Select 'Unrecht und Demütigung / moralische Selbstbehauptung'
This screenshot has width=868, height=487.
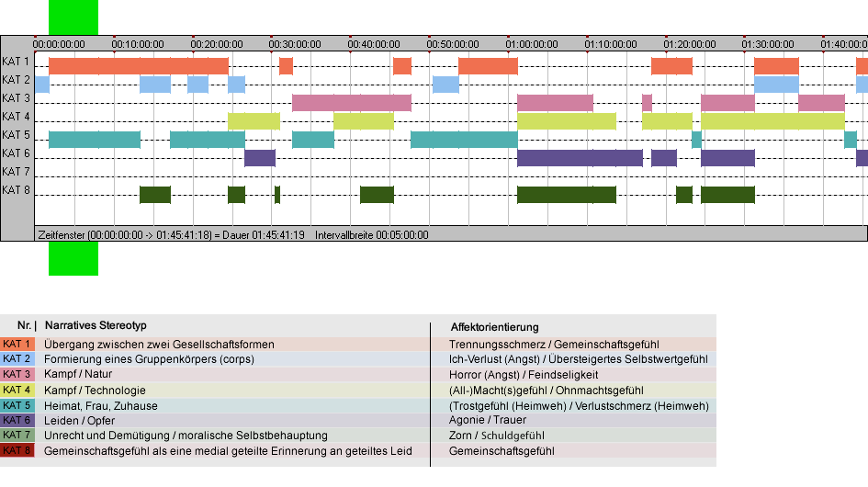coord(186,436)
